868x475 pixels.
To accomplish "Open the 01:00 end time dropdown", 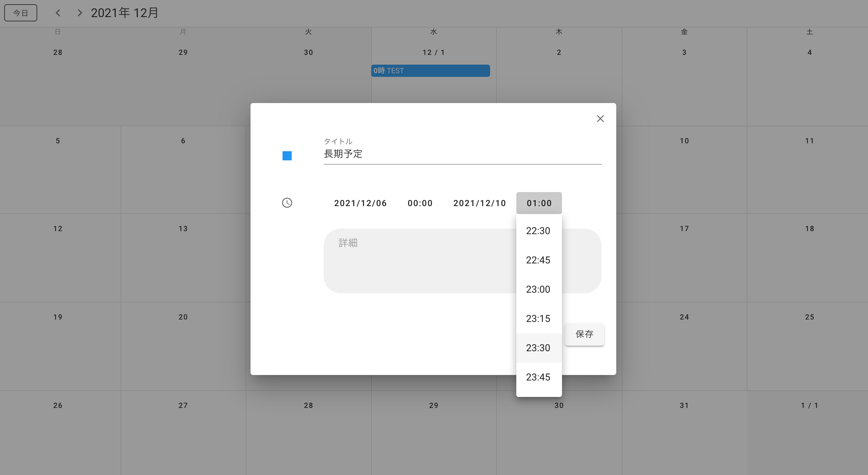I will [539, 203].
